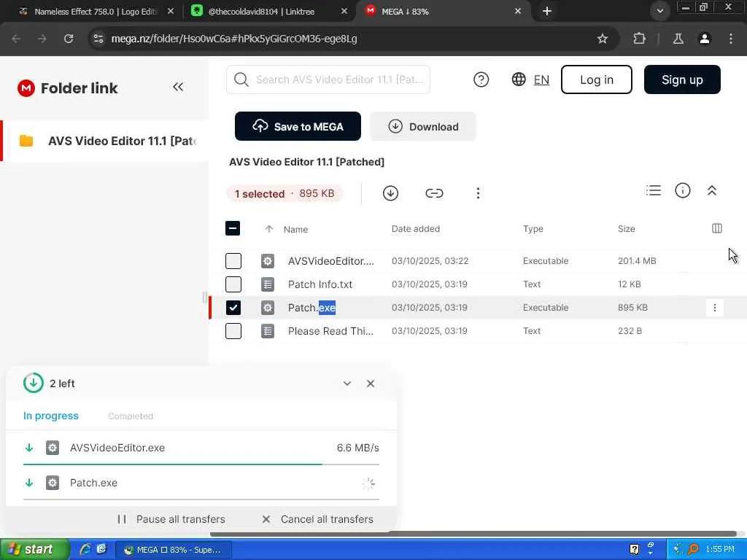Sort by Date added column

[x=415, y=229]
